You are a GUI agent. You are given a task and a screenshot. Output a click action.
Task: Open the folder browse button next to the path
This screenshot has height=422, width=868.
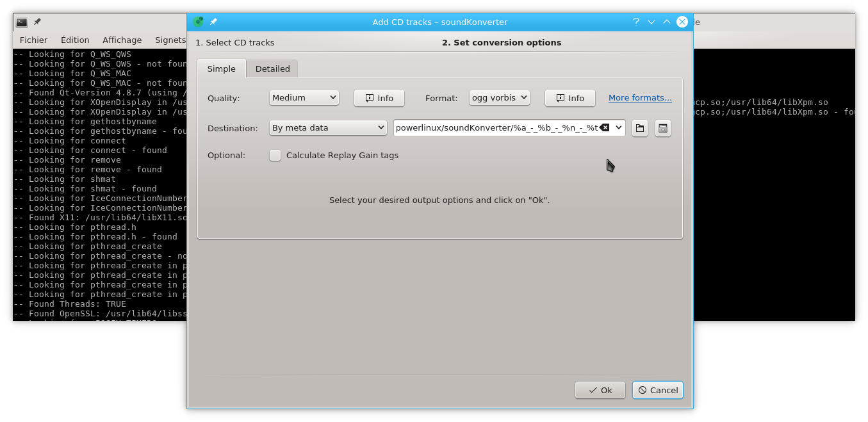[x=639, y=128]
